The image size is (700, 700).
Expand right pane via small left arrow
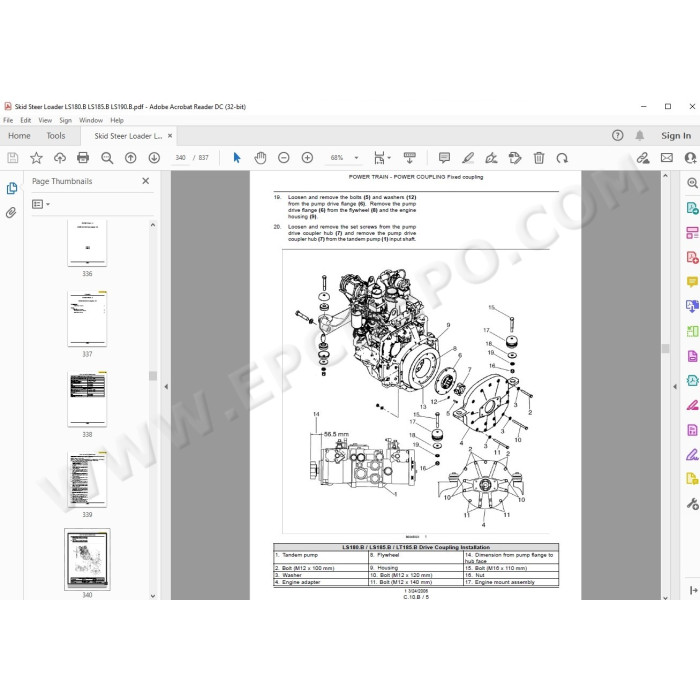(x=675, y=387)
